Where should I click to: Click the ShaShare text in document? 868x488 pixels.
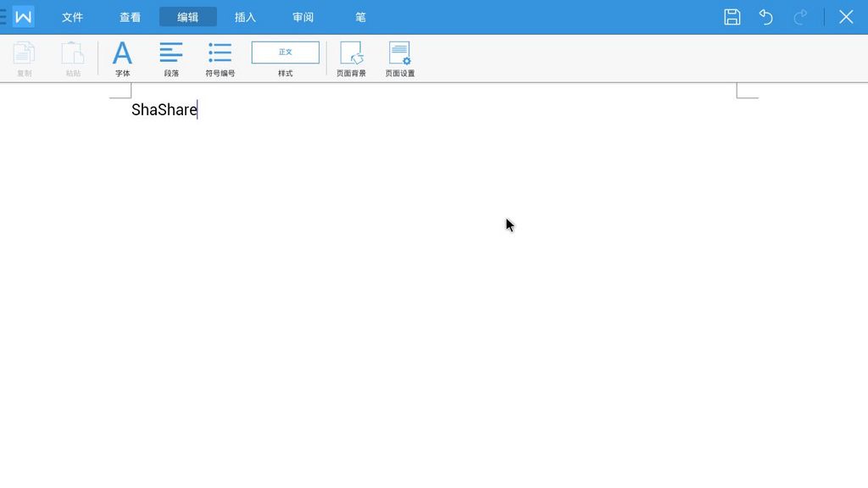tap(164, 109)
